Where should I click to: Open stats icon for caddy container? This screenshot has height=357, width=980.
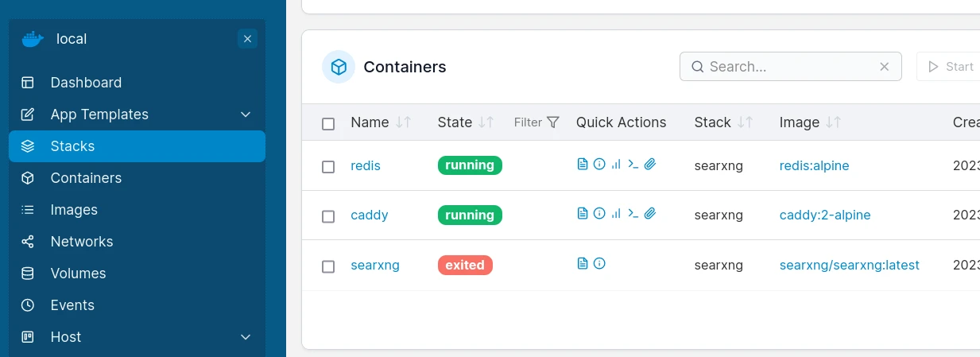pos(617,214)
